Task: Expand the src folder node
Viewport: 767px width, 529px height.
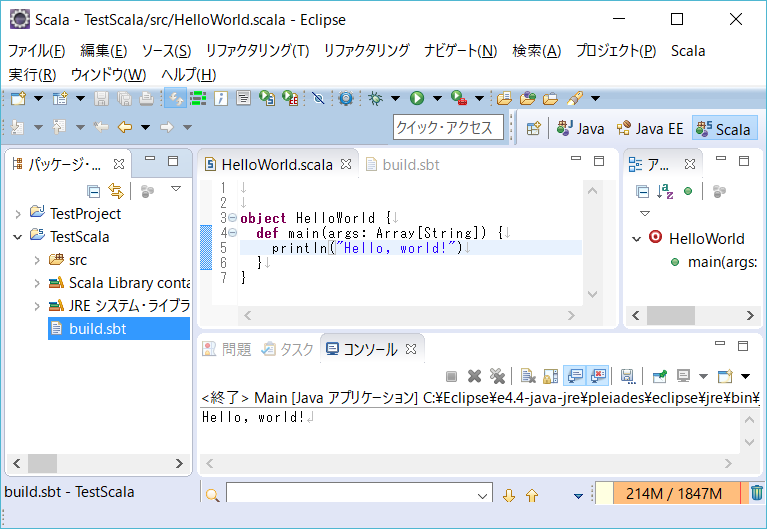Action: coord(37,260)
